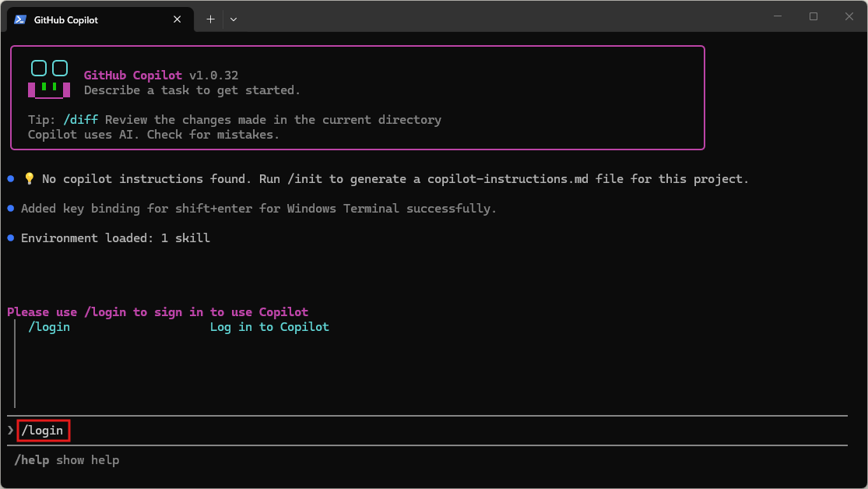The image size is (868, 489).
Task: Click the pink sign-in prompt message
Action: (x=157, y=312)
